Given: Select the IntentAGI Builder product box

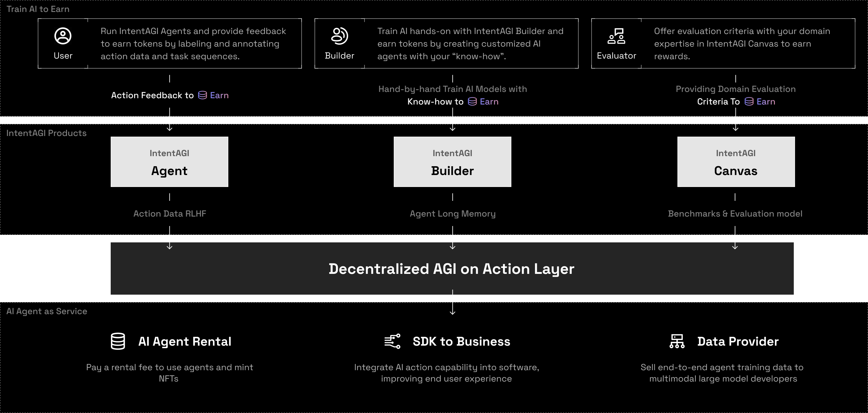Looking at the screenshot, I should tap(452, 162).
